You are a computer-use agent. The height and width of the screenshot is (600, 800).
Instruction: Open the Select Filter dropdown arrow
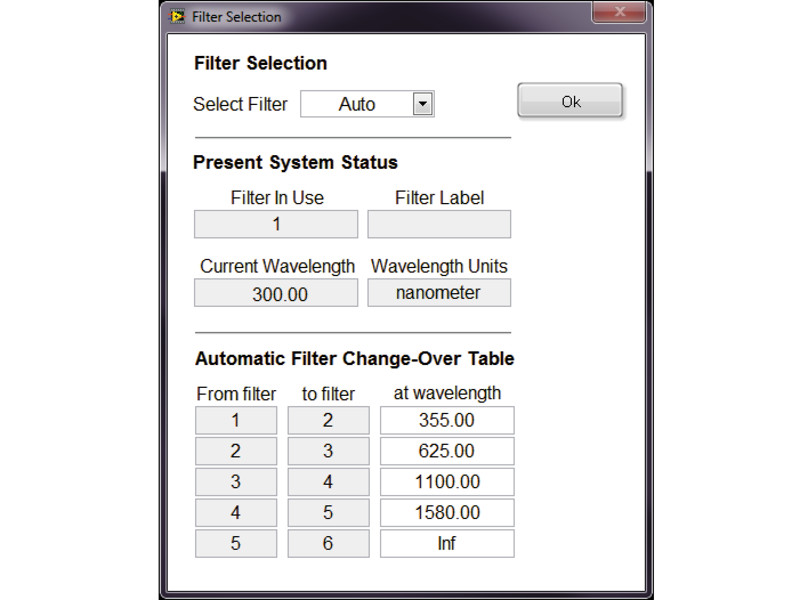coord(422,104)
